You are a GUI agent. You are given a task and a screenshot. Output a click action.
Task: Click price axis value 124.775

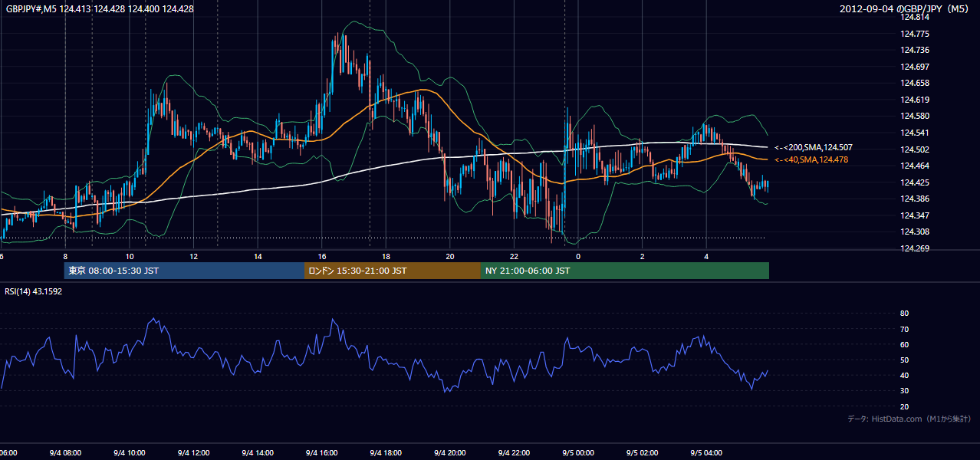(916, 34)
